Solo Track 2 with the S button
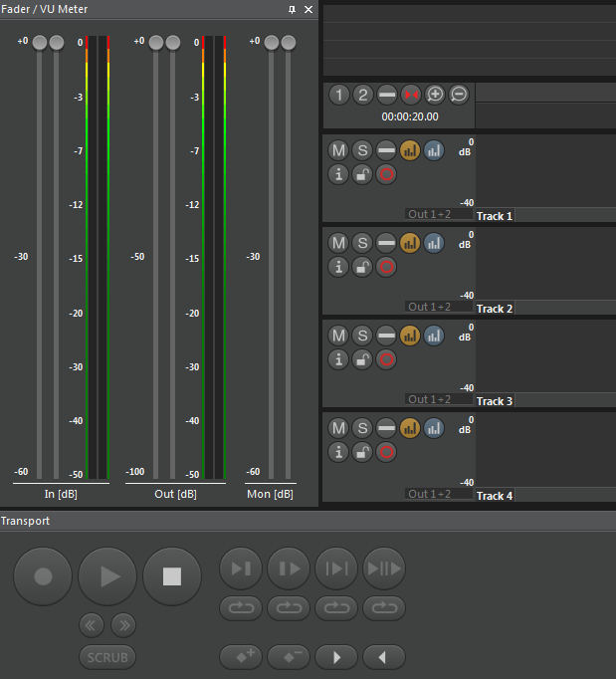The width and height of the screenshot is (616, 679). click(362, 243)
